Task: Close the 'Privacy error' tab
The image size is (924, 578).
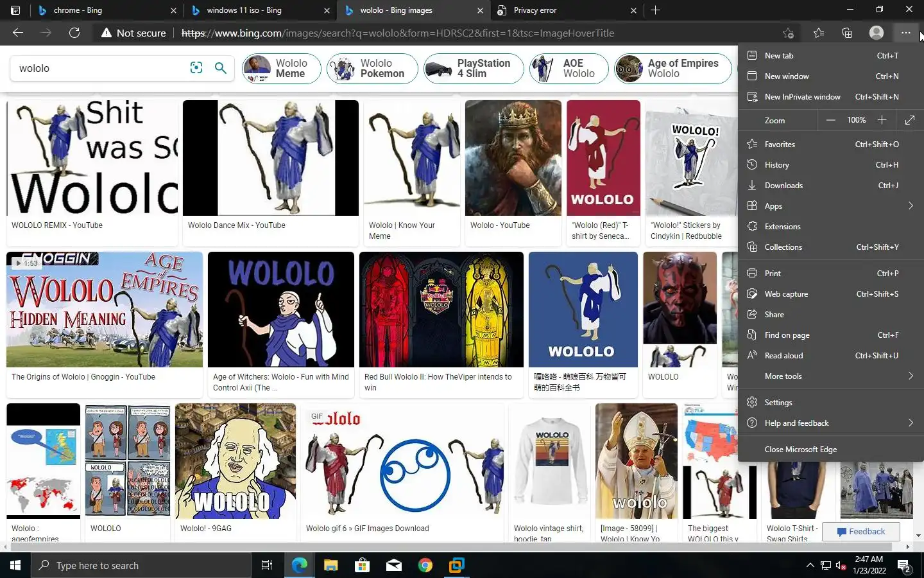Action: pos(633,10)
